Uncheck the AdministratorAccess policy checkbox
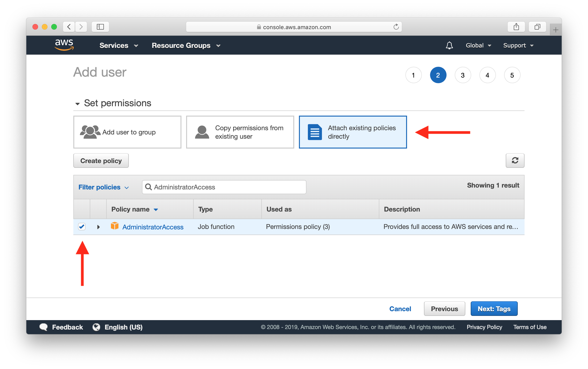This screenshot has width=588, height=369. tap(82, 227)
